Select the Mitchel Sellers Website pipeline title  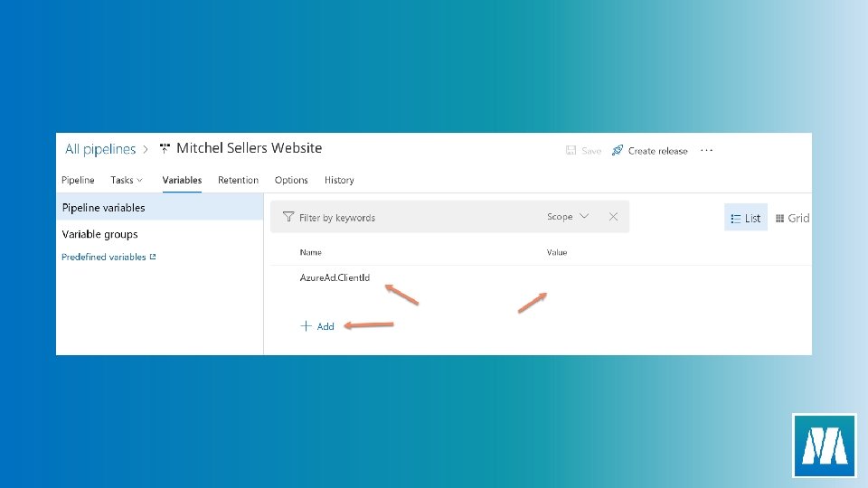point(250,148)
